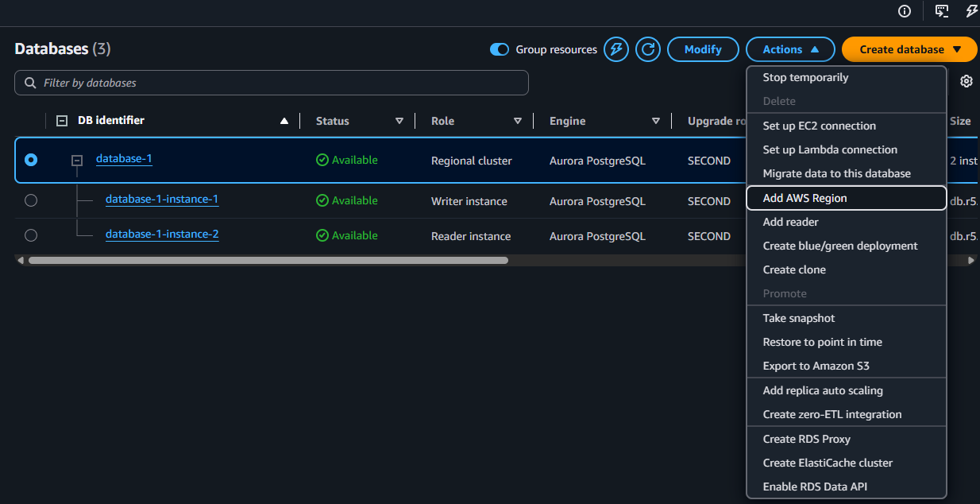980x504 pixels.
Task: Click the scrollbar right arrow
Action: (x=970, y=260)
